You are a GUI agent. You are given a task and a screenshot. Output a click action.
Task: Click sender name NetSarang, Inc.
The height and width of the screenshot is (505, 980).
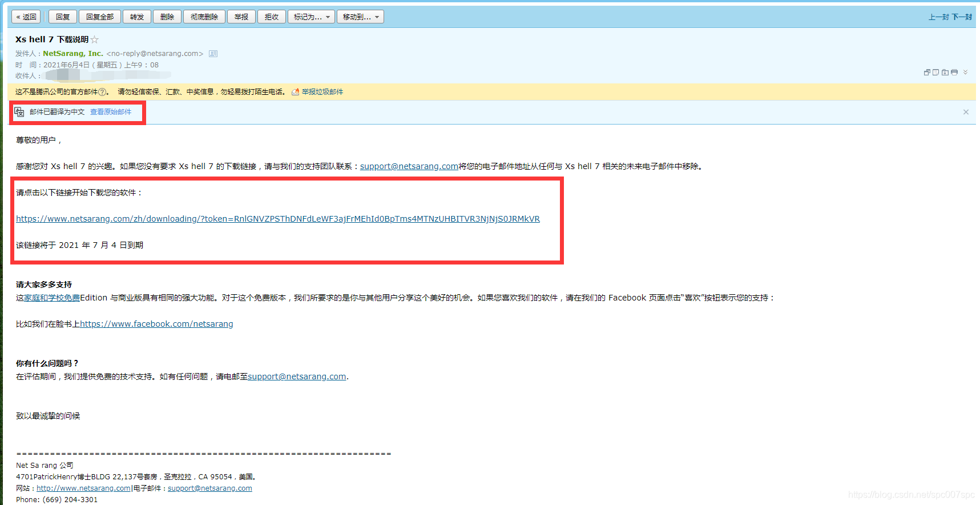point(73,54)
